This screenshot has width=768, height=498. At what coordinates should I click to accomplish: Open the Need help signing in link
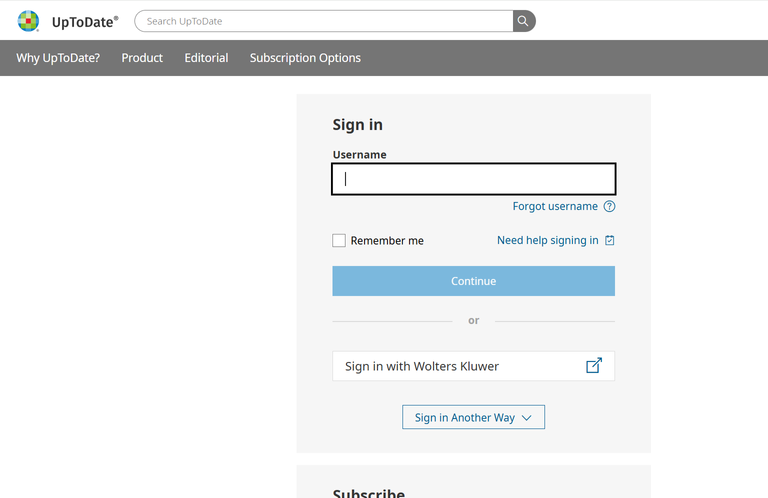pos(548,240)
